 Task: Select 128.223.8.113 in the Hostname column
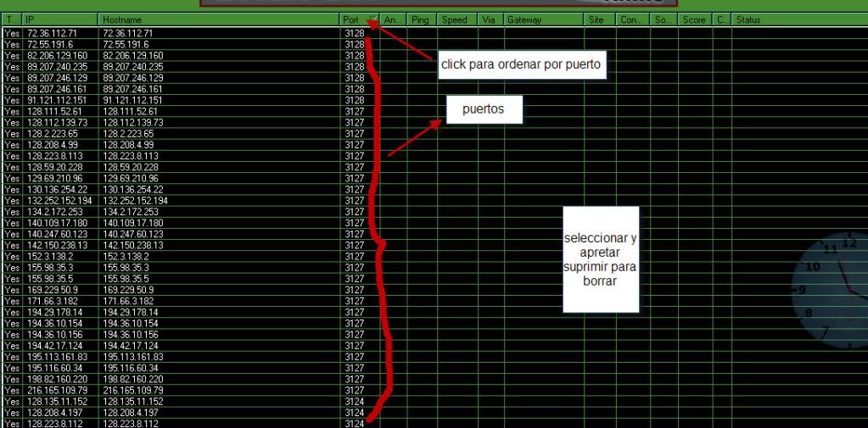(x=130, y=156)
